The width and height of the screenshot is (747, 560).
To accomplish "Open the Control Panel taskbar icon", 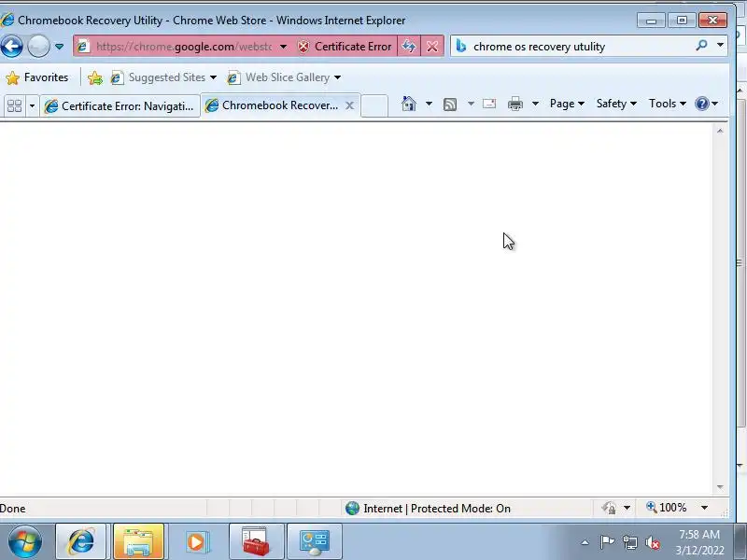I will pyautogui.click(x=314, y=541).
